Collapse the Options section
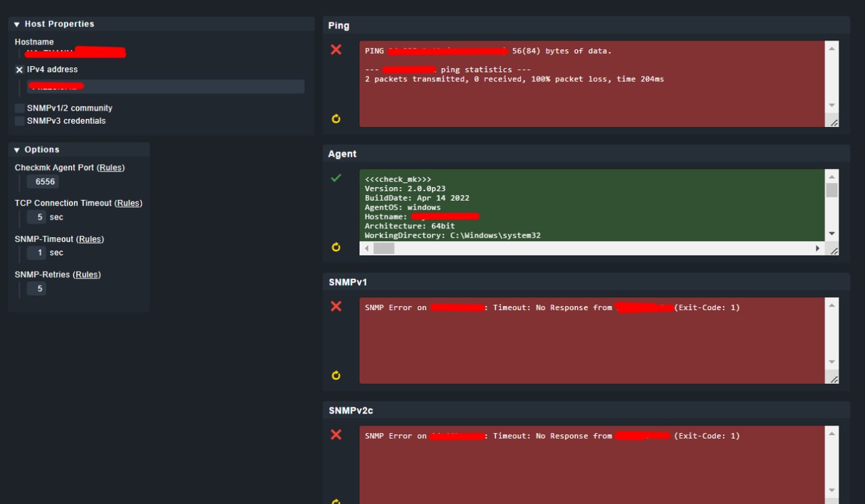865x504 pixels. pos(17,150)
